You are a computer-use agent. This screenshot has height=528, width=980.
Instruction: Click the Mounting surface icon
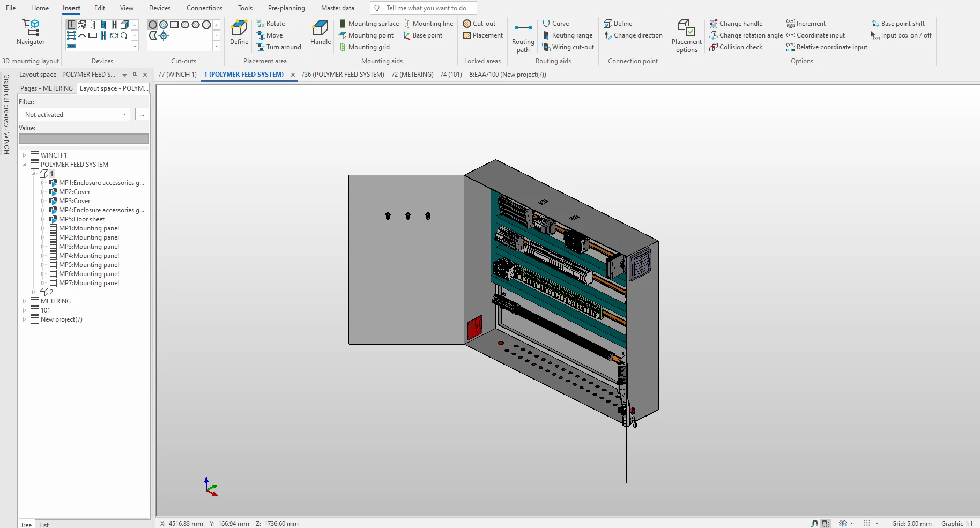click(x=343, y=24)
